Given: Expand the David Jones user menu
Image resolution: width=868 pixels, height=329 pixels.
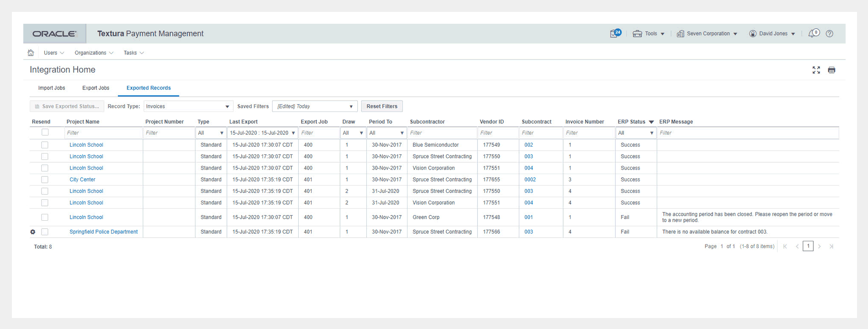Looking at the screenshot, I should tap(772, 34).
